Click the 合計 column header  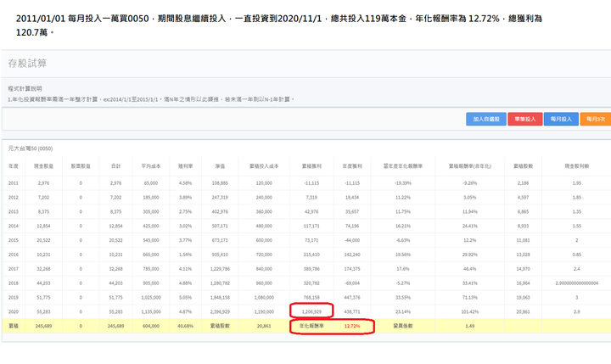coord(115,166)
